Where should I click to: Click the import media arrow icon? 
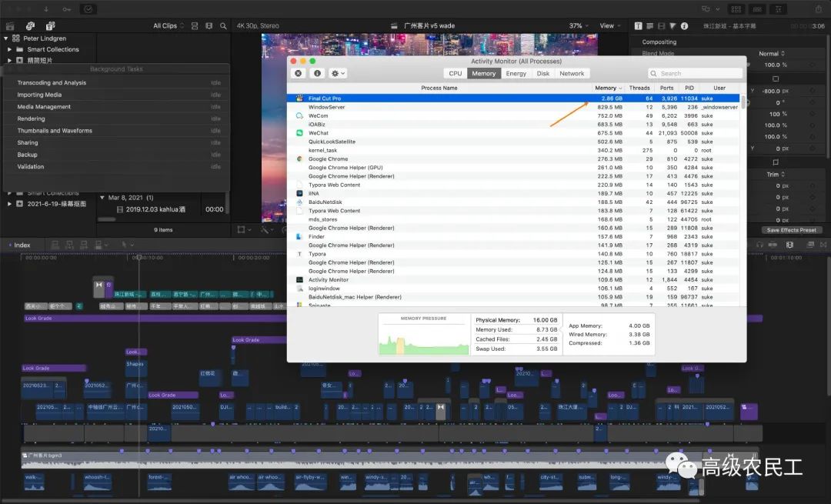click(x=46, y=9)
